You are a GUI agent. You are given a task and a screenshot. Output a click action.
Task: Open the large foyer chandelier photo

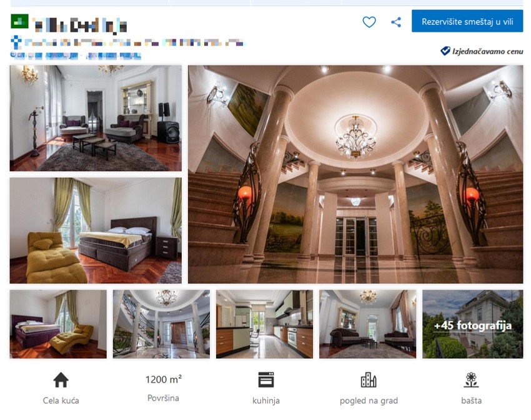point(355,174)
